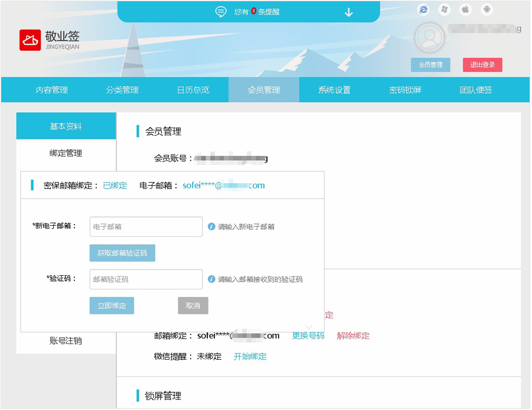Click the 新电子邮箱 input field
Viewport: 532px width, 410px height.
pyautogui.click(x=146, y=227)
